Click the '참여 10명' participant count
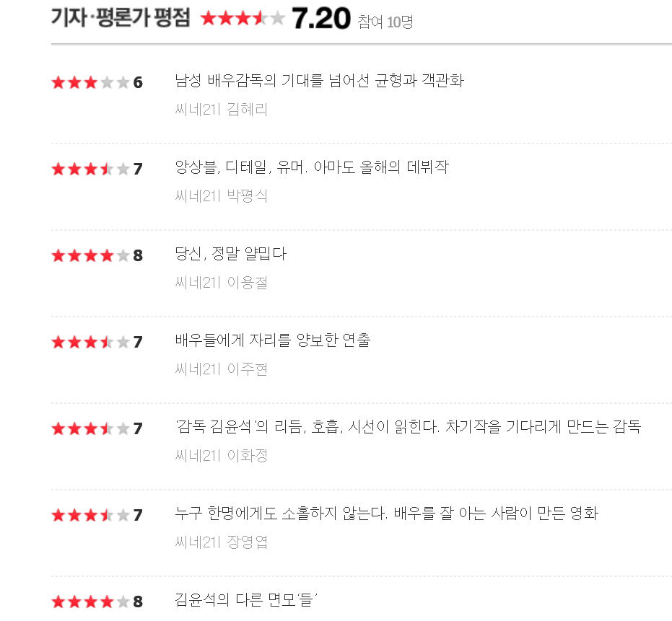This screenshot has width=672, height=621. (x=385, y=22)
